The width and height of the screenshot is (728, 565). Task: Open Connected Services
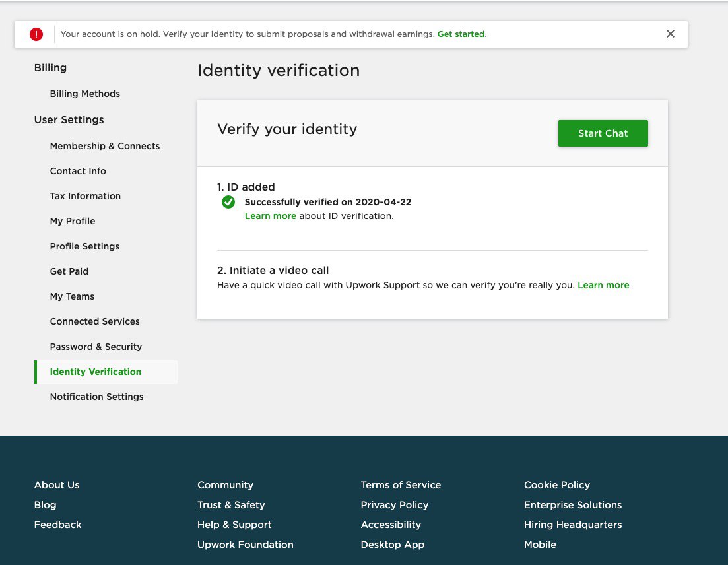click(x=95, y=321)
